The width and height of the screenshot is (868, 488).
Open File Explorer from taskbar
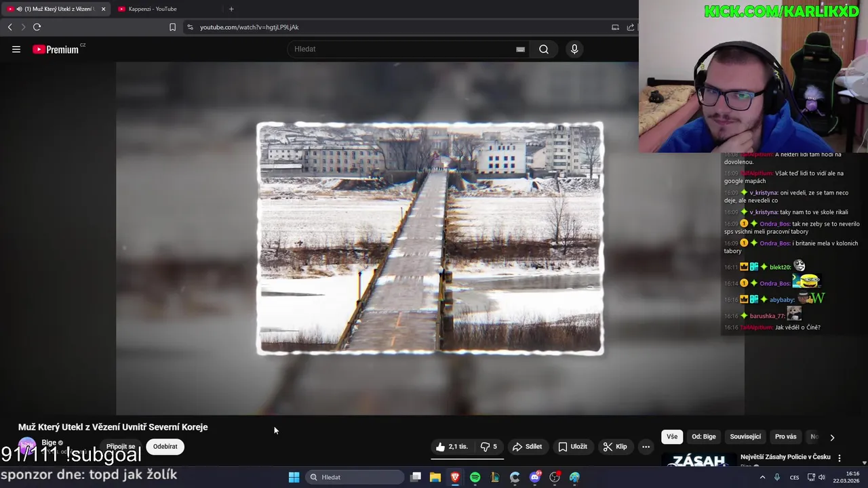[x=435, y=477]
